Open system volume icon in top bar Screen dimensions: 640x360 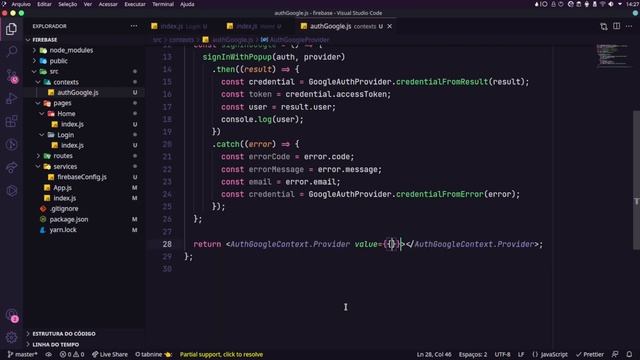coord(611,4)
